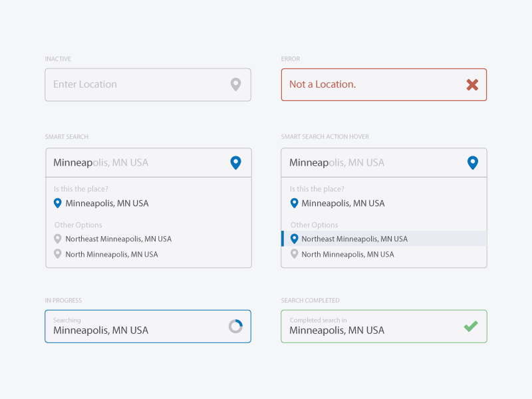The height and width of the screenshot is (399, 532).
Task: Click gray pin beside Northeast Minneapolis in Smart Search
Action: click(x=58, y=239)
